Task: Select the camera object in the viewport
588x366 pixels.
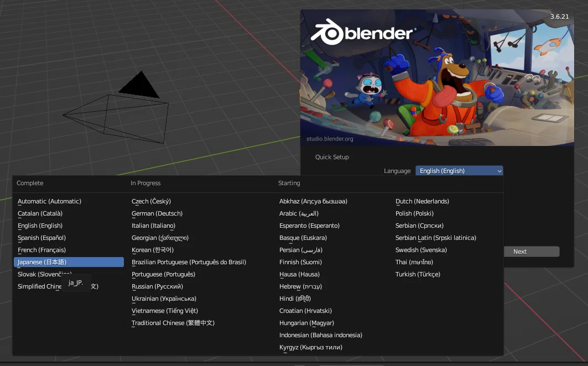Action: (x=116, y=107)
